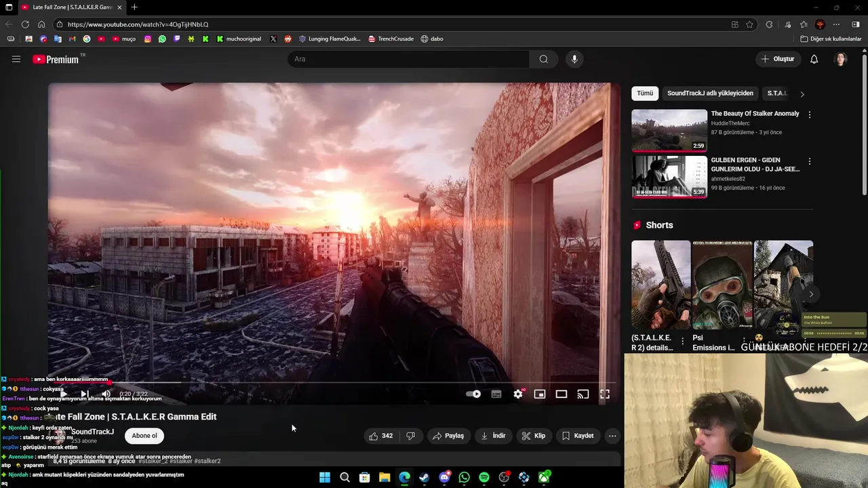Open Lunging FlameQuak... bookmark

pyautogui.click(x=330, y=39)
